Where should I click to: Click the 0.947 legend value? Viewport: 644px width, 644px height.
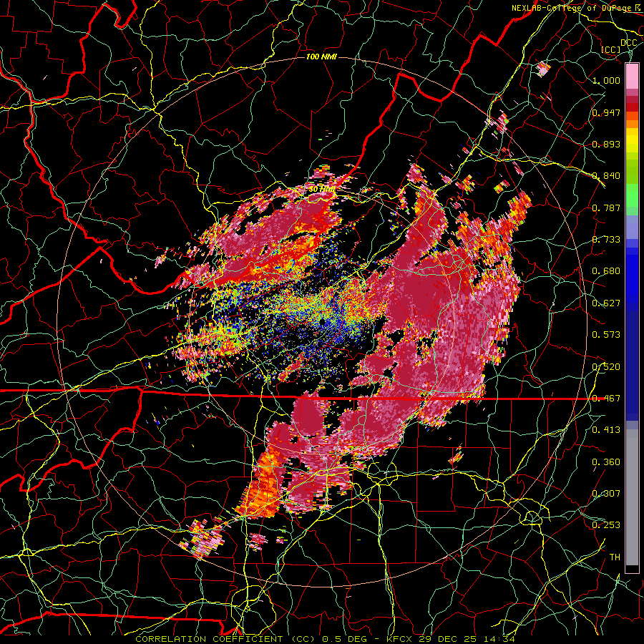606,112
